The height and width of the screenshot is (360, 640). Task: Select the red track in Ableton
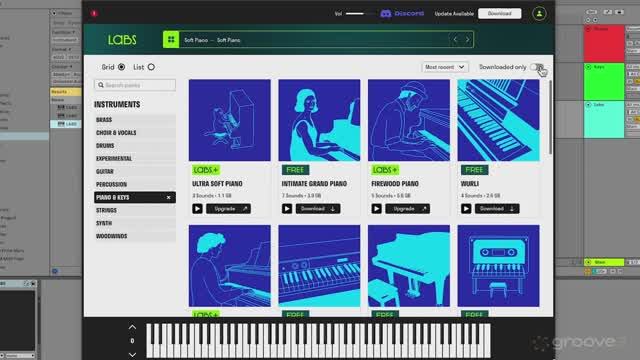[x=604, y=43]
